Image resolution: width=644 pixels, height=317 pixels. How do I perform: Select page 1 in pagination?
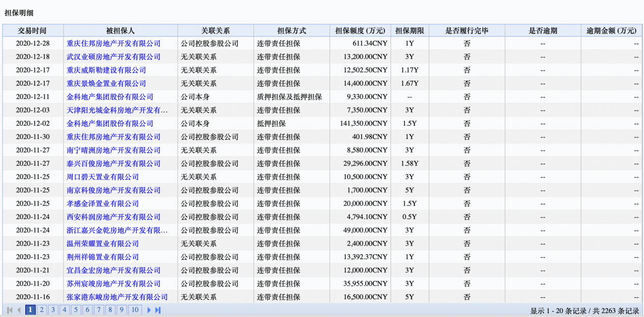point(30,310)
